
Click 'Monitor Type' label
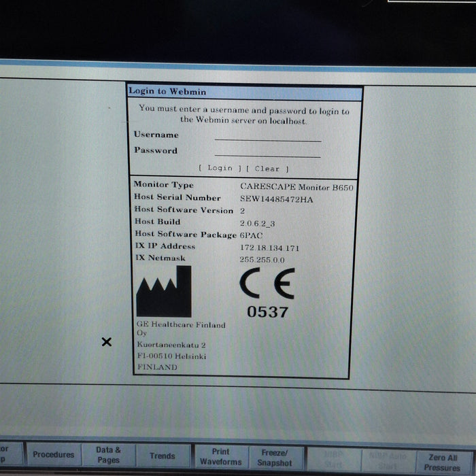164,184
